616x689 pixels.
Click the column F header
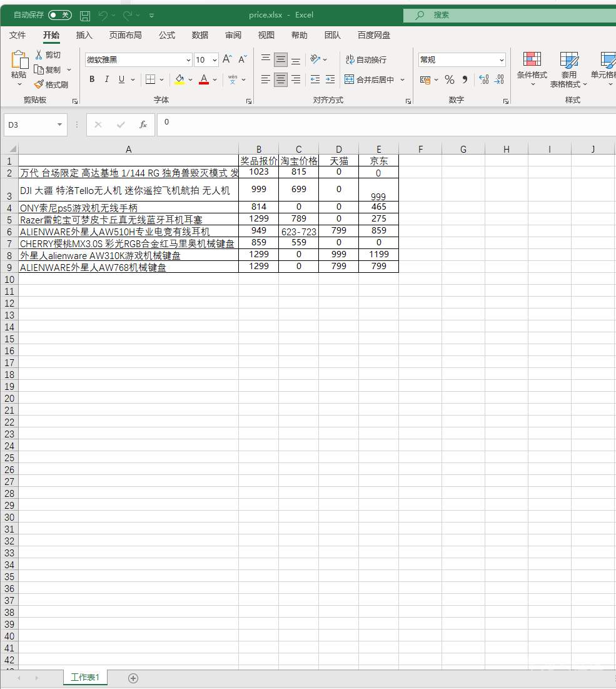420,150
